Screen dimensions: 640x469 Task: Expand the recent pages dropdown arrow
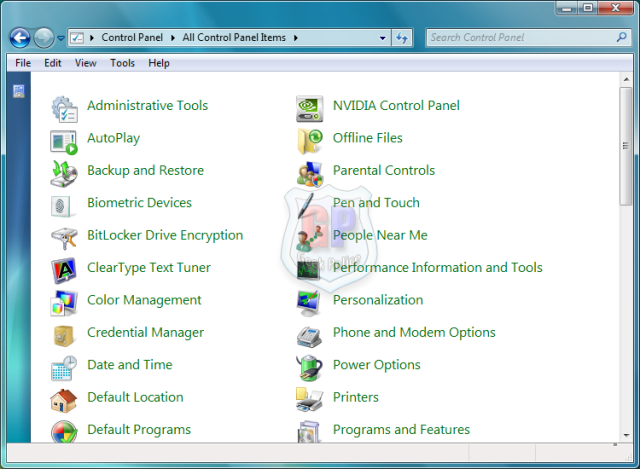pyautogui.click(x=61, y=38)
